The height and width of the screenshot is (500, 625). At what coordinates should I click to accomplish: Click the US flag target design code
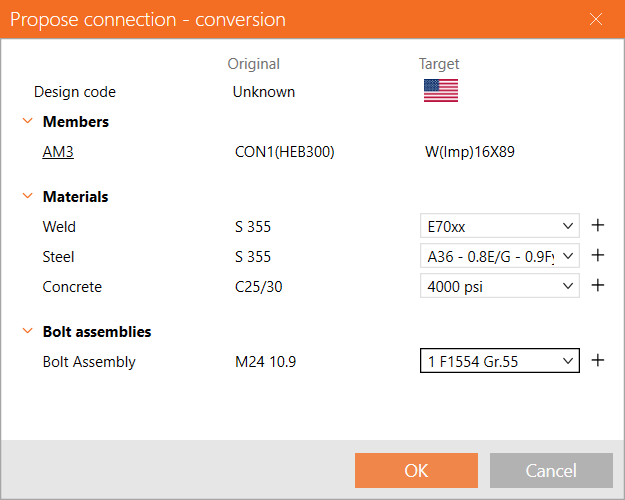[x=440, y=91]
